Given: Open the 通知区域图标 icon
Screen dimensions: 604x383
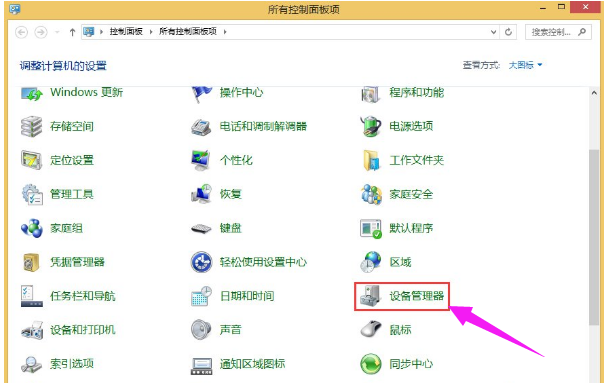Looking at the screenshot, I should 201,365.
